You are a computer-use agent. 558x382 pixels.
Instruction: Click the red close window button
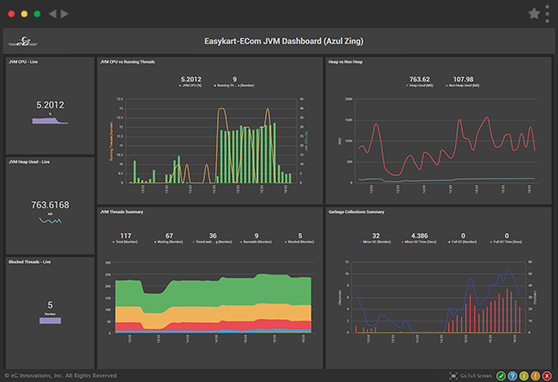(11, 14)
